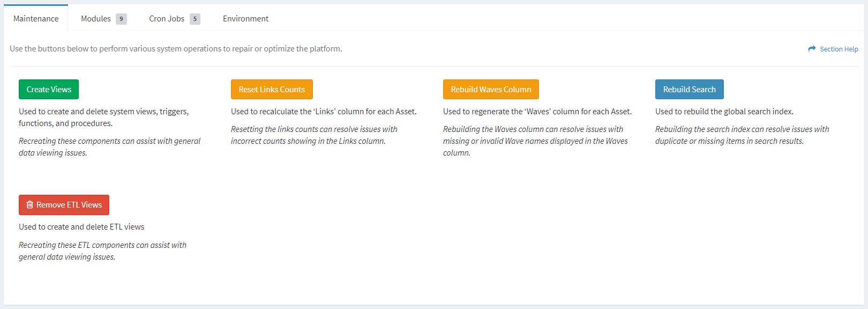
Task: Open the Section Help link
Action: 838,49
